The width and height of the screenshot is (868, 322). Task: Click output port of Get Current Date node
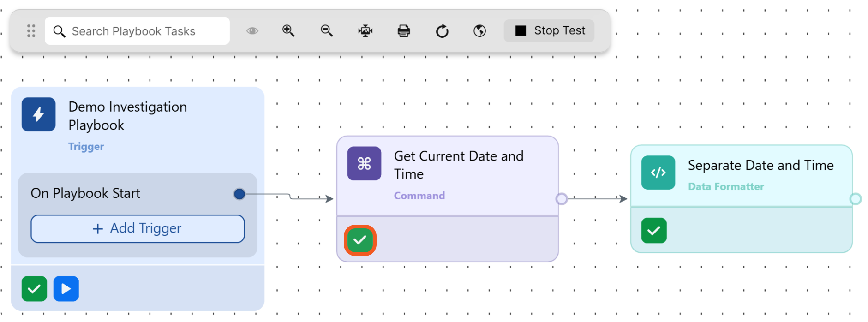click(x=561, y=199)
